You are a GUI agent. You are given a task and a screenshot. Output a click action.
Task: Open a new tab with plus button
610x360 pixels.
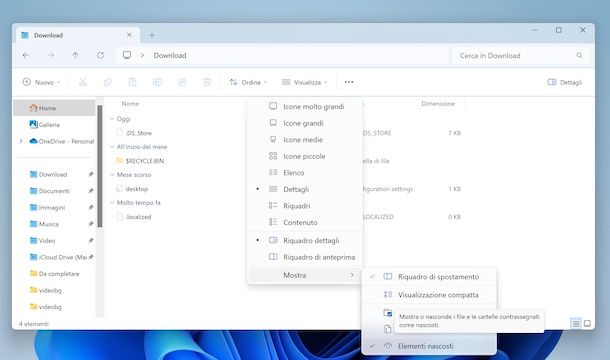[152, 35]
